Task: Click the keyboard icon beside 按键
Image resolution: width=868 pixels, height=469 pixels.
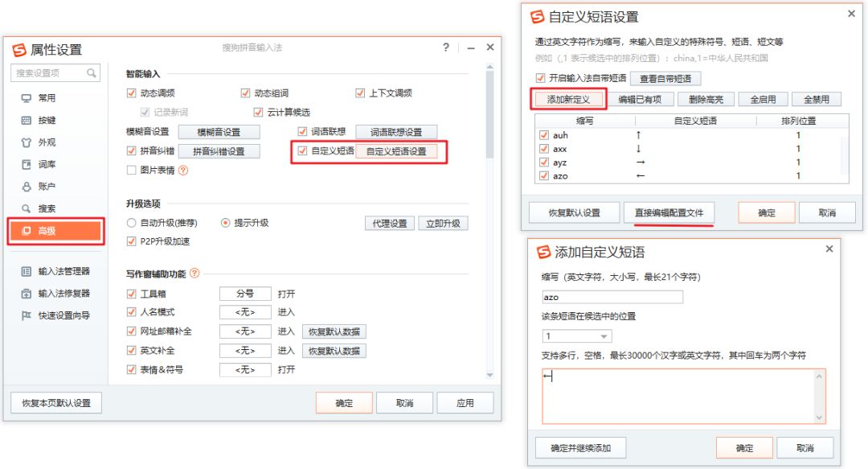Action: click(x=26, y=121)
